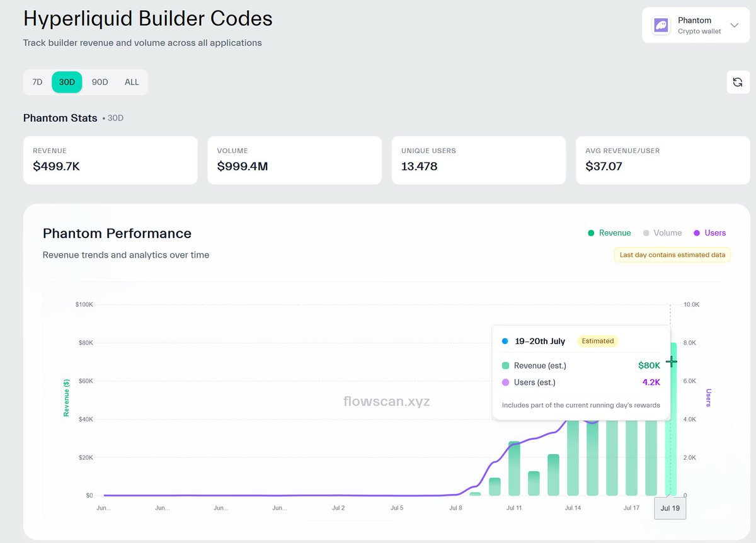The width and height of the screenshot is (756, 543).
Task: Switch to the 90D time range
Action: (x=100, y=82)
